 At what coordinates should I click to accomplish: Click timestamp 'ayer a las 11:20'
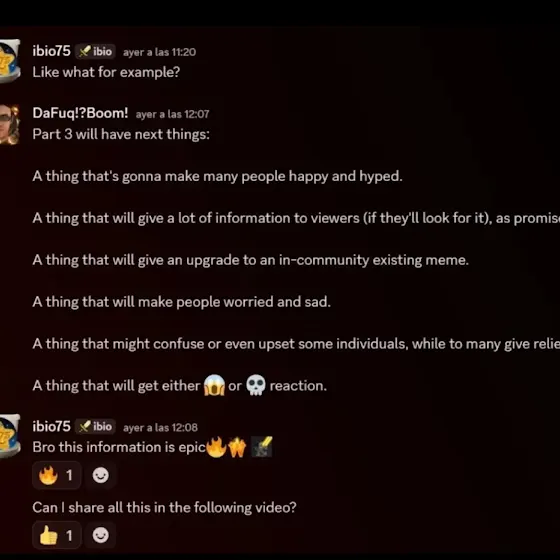160,52
